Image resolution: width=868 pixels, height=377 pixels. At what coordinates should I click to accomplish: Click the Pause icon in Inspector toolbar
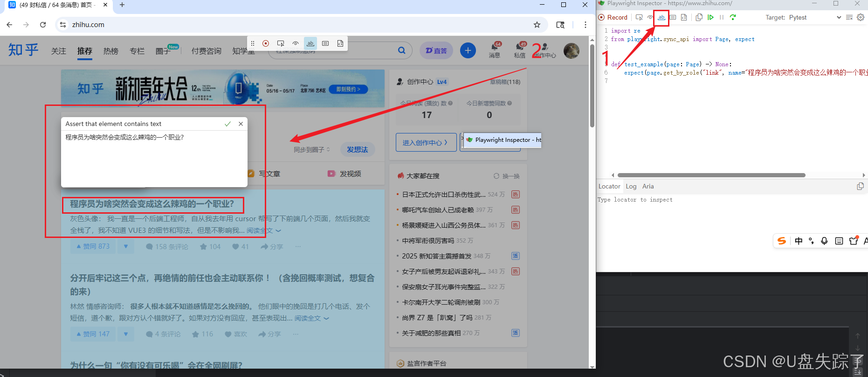click(x=722, y=17)
